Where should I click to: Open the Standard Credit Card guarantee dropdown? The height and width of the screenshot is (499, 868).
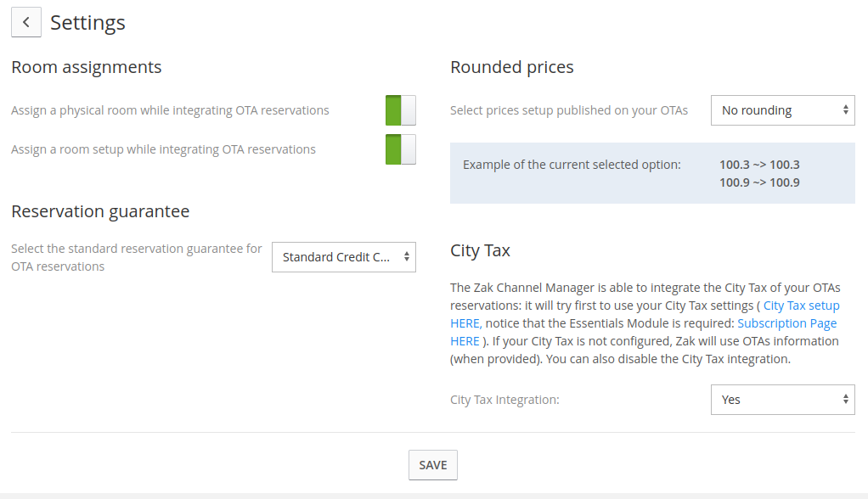pos(343,257)
